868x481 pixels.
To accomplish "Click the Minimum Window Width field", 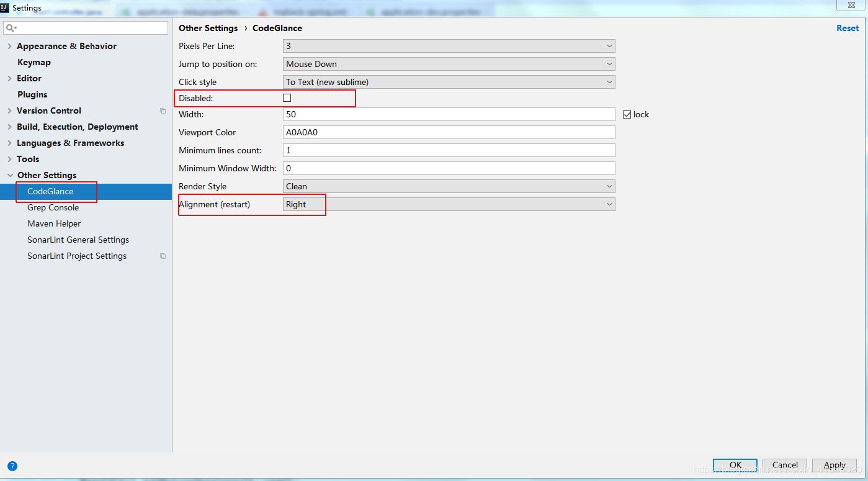I will coord(449,168).
